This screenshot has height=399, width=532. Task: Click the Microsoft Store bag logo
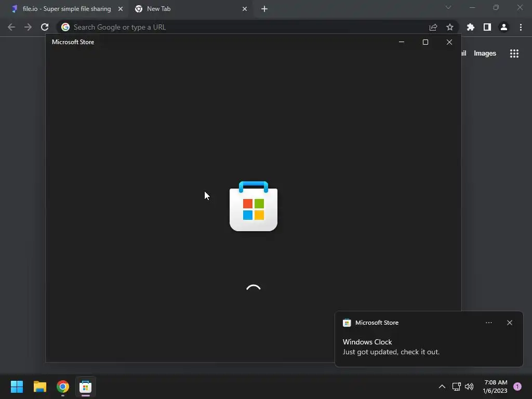254,206
